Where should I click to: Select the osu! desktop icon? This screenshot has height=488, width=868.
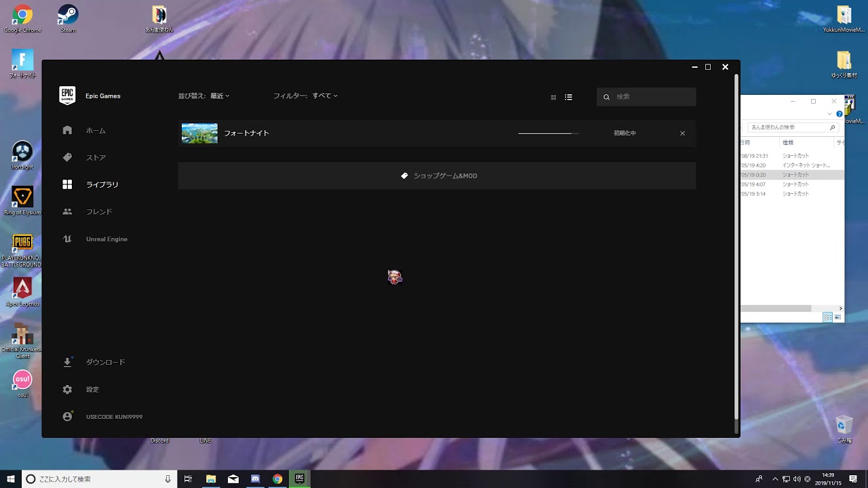pyautogui.click(x=22, y=383)
